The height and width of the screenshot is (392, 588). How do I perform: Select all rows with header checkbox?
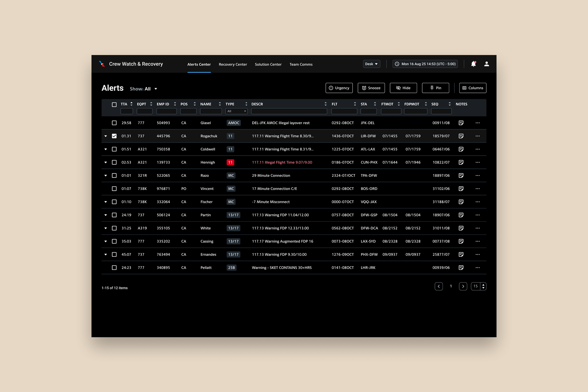[114, 104]
